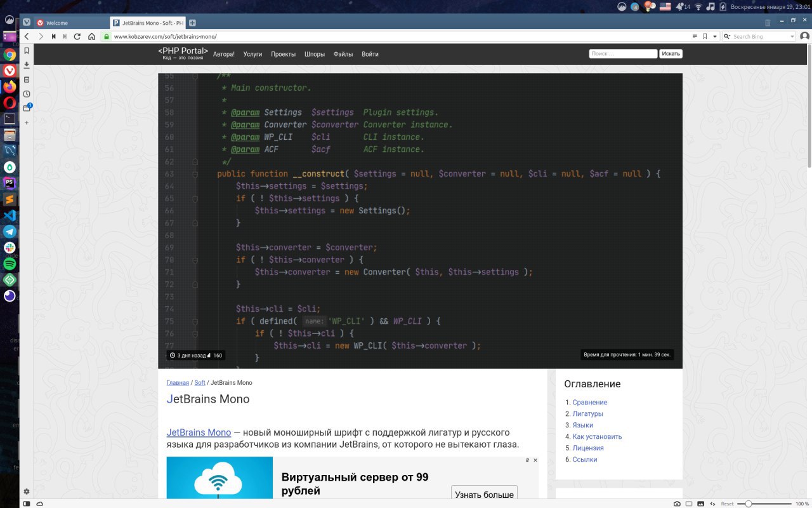Open the Notes side panel
812x508 pixels.
(27, 79)
